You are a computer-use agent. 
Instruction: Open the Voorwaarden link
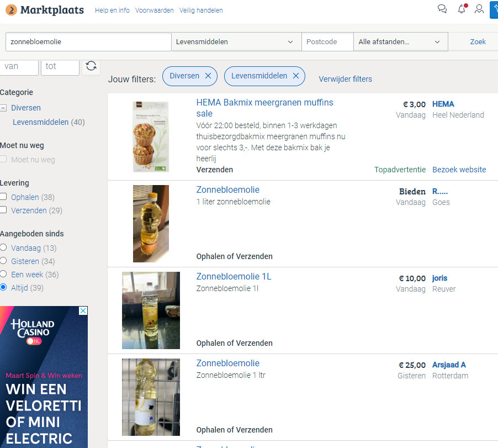(155, 10)
